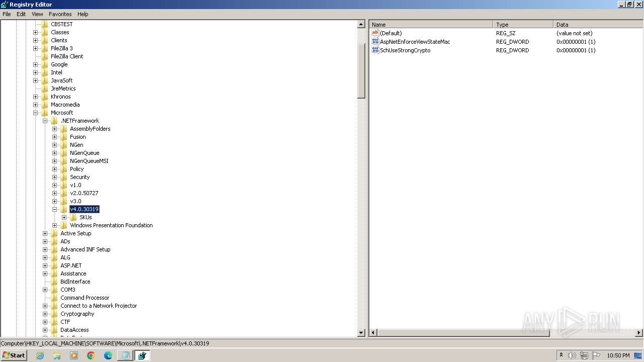
Task: Open the Windows Start menu
Action: pos(14,355)
